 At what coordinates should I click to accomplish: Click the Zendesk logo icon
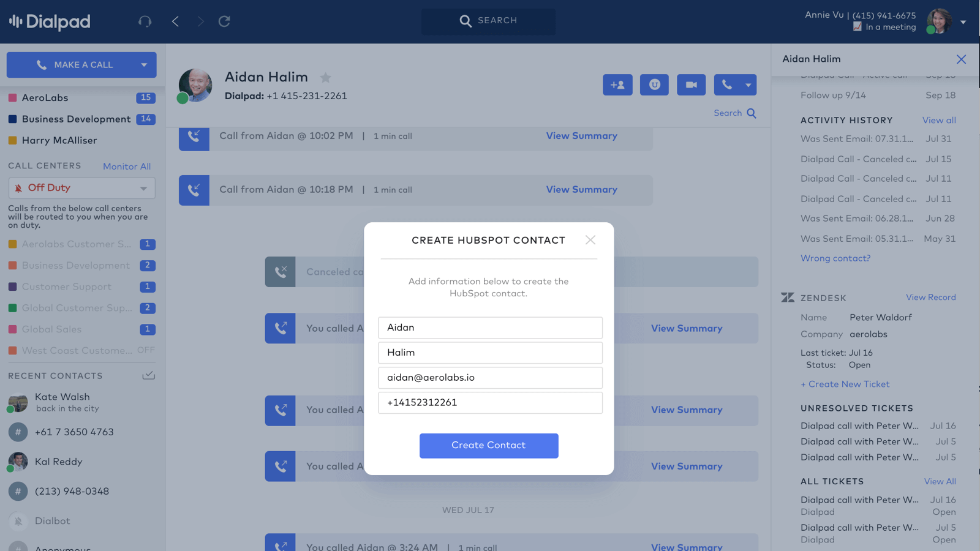[788, 298]
